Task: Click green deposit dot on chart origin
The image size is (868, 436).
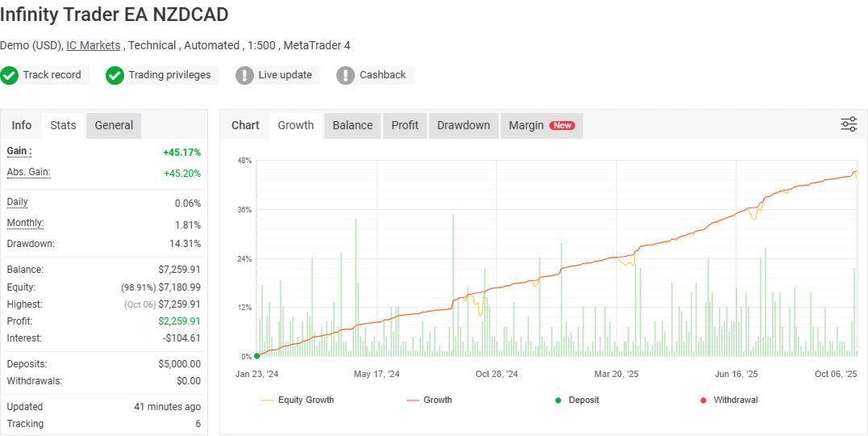Action: 257,356
